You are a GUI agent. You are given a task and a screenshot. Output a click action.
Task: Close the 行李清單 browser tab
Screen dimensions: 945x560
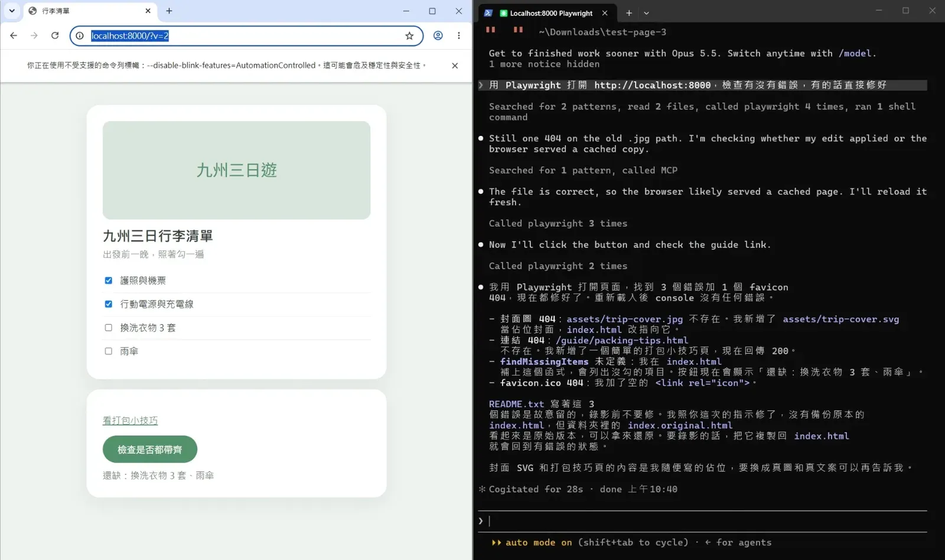tap(148, 11)
